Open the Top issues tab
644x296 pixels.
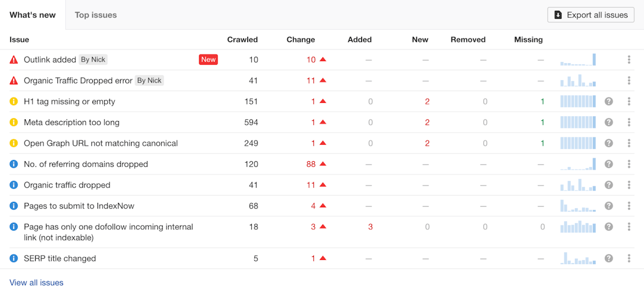point(95,15)
